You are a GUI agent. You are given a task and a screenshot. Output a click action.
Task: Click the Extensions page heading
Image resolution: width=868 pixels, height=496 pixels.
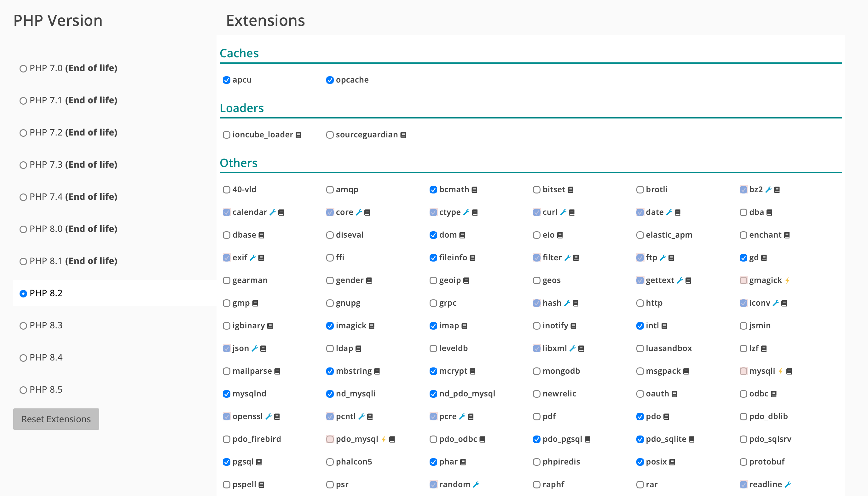click(x=265, y=20)
